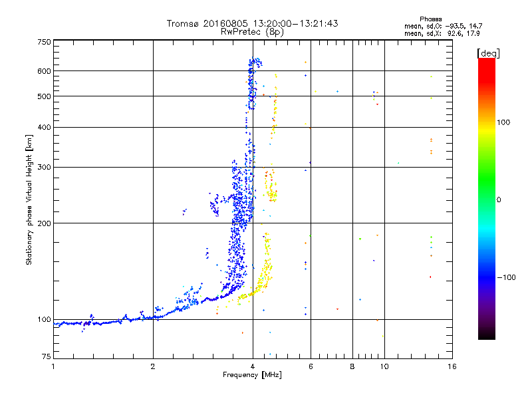
Task: Click the x-axis tick label '10'
Action: 384,366
